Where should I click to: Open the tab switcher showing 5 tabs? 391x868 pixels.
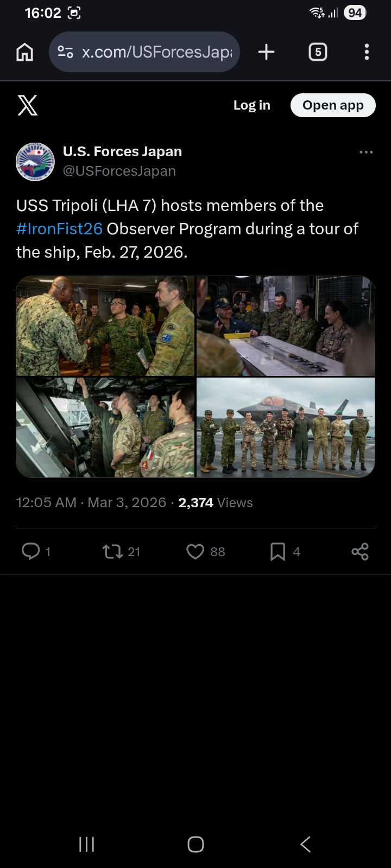coord(318,52)
